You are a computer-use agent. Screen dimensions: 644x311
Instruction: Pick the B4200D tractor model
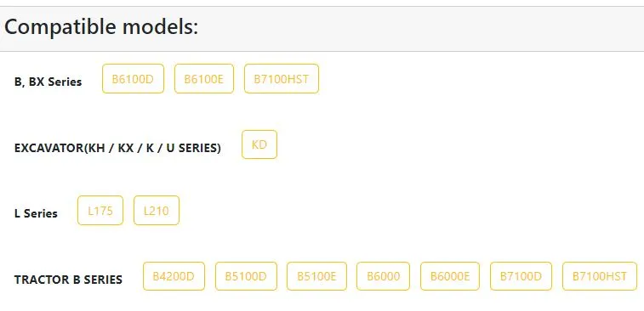(x=174, y=276)
